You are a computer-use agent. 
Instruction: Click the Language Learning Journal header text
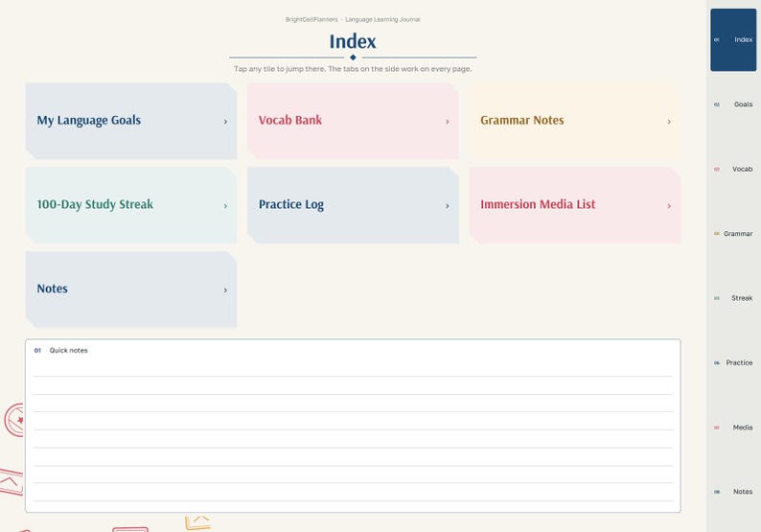coord(383,19)
